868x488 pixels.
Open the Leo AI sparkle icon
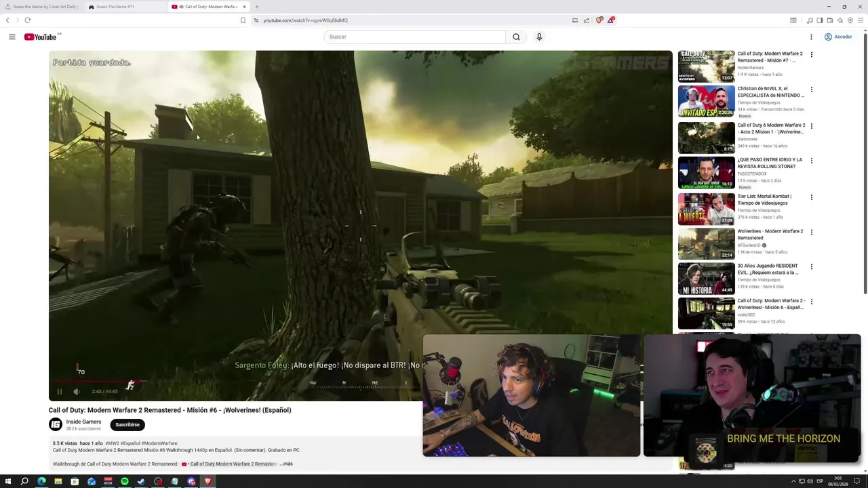coord(840,20)
